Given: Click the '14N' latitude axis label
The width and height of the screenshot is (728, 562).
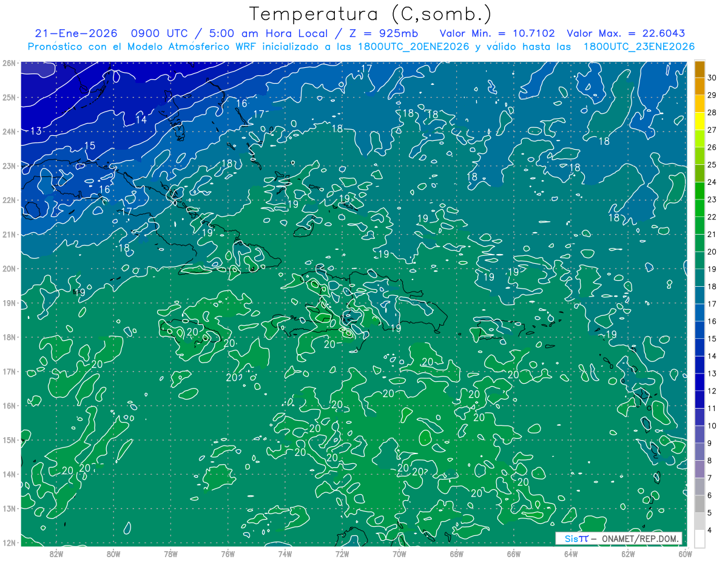Looking at the screenshot, I should tap(8, 474).
